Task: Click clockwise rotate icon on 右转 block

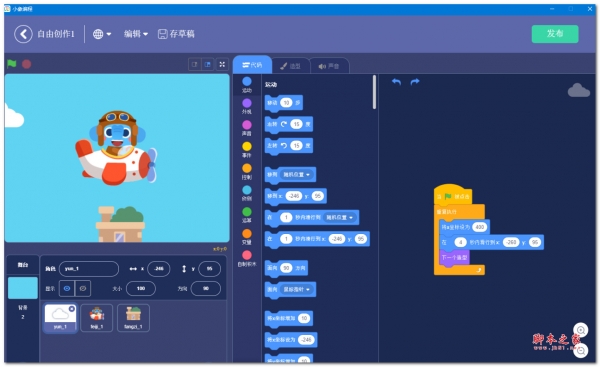Action: [284, 124]
